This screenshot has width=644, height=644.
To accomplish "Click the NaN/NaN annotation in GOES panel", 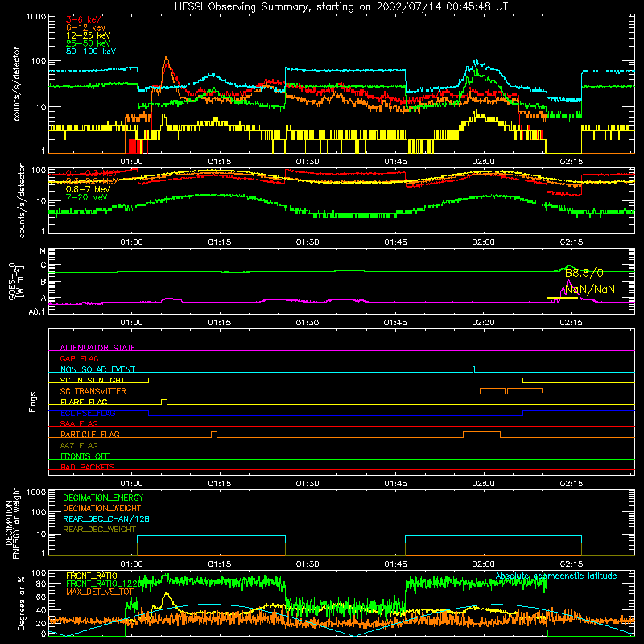I will [x=590, y=290].
